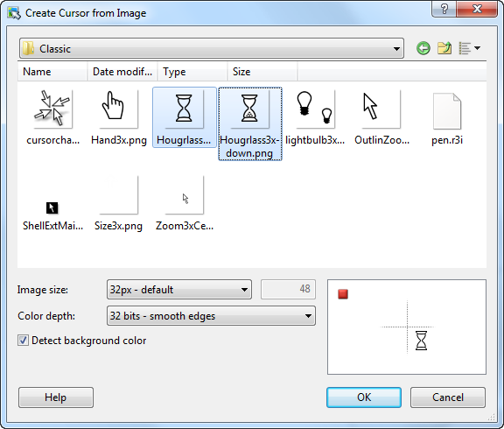The width and height of the screenshot is (504, 429).
Task: Go up one folder level
Action: (444, 48)
